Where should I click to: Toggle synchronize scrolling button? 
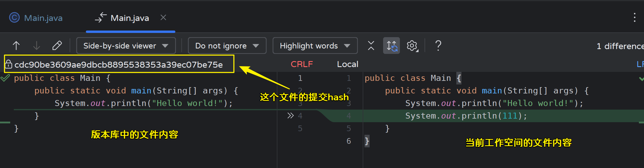pyautogui.click(x=392, y=46)
